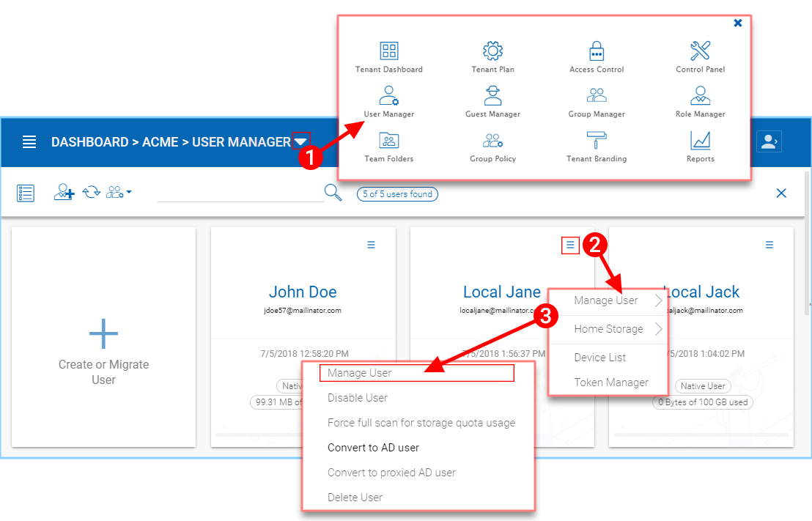Image resolution: width=812 pixels, height=521 pixels.
Task: Select Disable User from the submenu
Action: tap(357, 398)
